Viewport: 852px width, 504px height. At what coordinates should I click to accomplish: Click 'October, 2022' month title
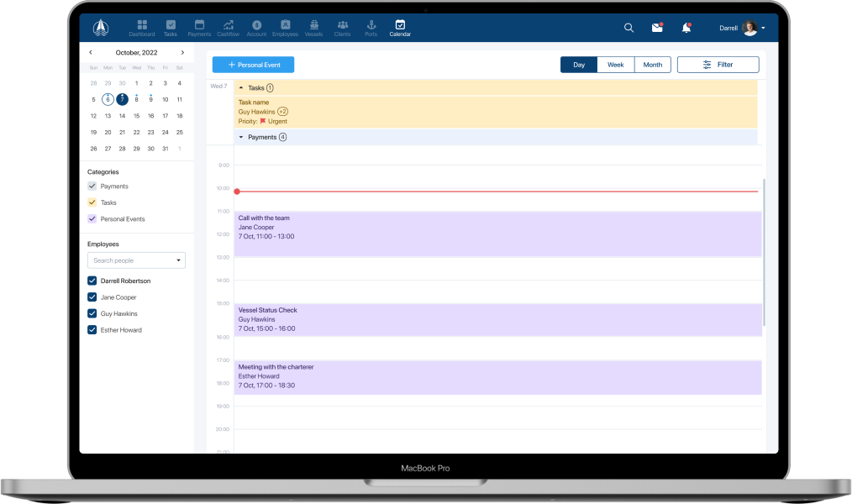[136, 53]
